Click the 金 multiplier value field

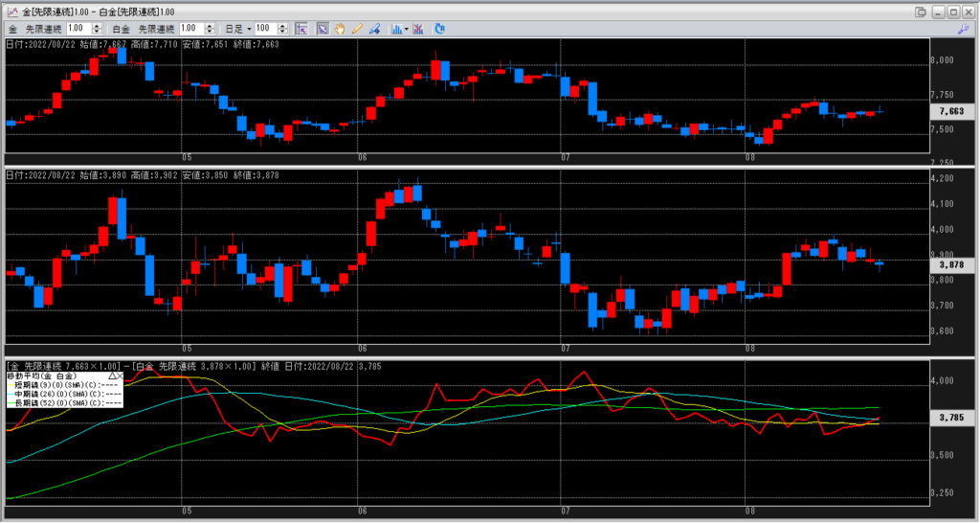(77, 29)
